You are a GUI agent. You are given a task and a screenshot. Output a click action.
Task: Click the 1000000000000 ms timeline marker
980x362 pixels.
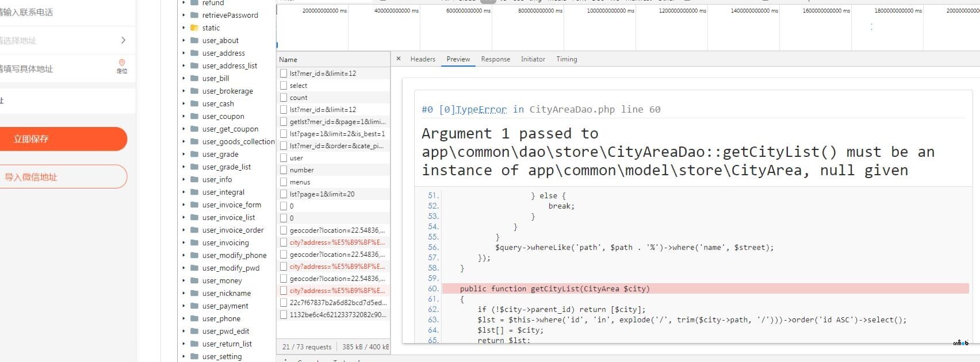coord(610,11)
